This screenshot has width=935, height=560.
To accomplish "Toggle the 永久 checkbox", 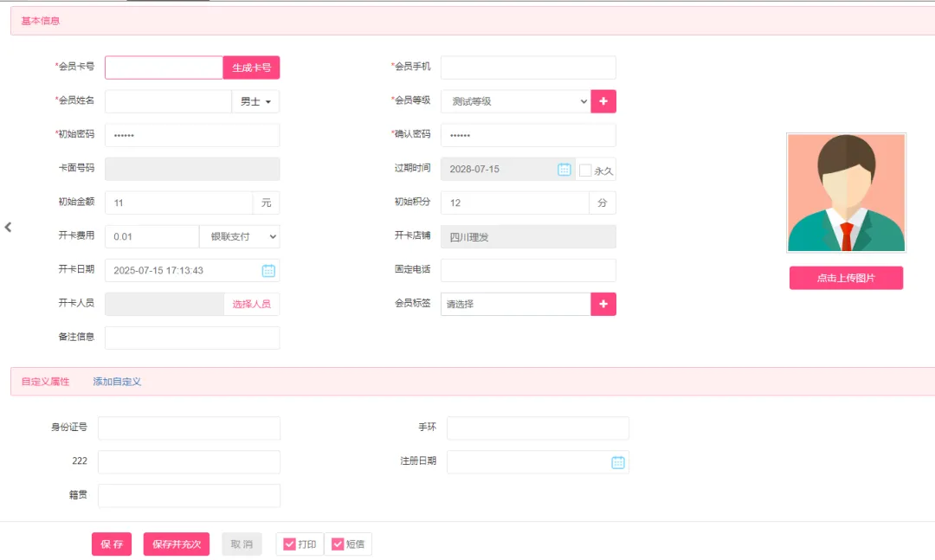I will [x=586, y=171].
